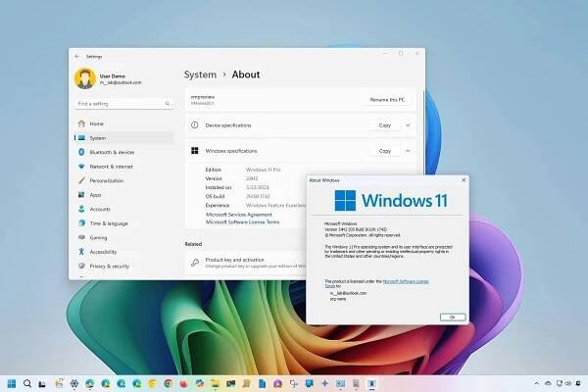The width and height of the screenshot is (588, 392).
Task: Open the Apps settings category
Action: click(x=96, y=195)
